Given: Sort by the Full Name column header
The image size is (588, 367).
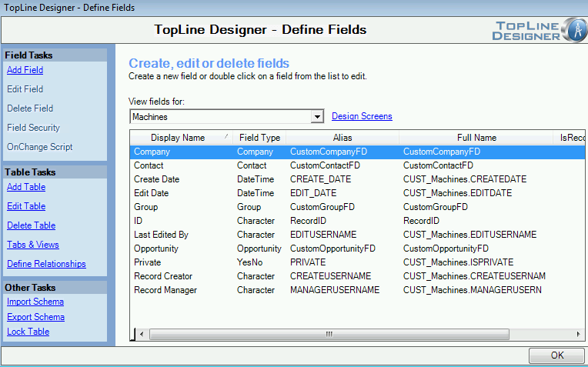Looking at the screenshot, I should 476,138.
